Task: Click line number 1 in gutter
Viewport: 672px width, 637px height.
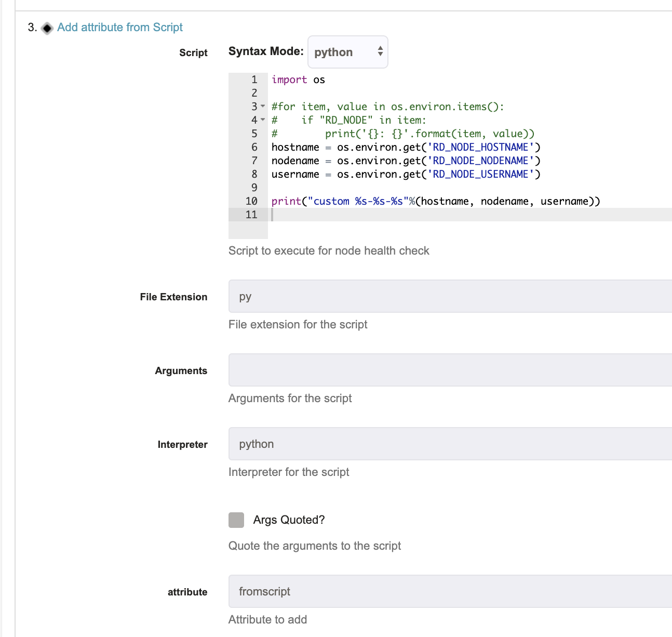Action: point(254,79)
